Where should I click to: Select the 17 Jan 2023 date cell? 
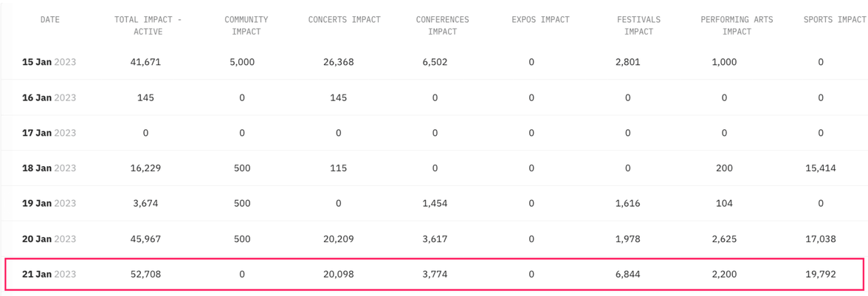49,133
